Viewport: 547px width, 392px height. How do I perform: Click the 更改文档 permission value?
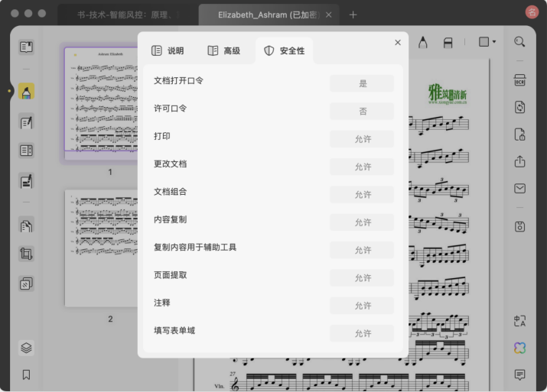click(x=362, y=167)
